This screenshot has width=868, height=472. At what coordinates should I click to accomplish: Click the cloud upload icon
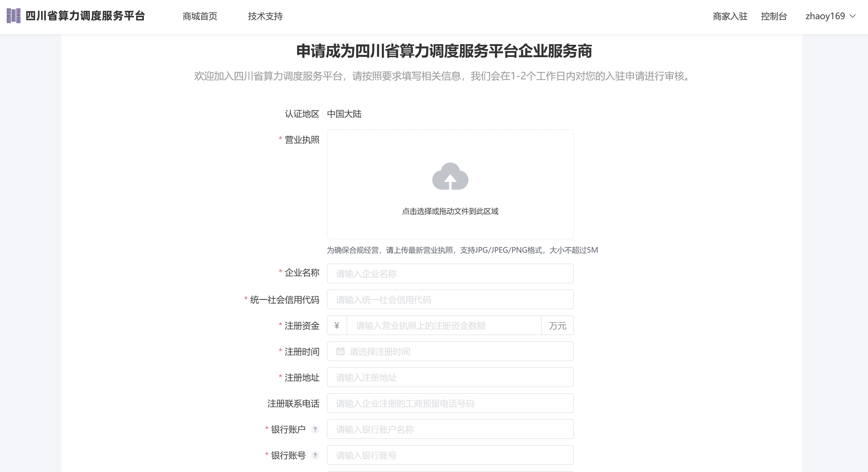450,176
